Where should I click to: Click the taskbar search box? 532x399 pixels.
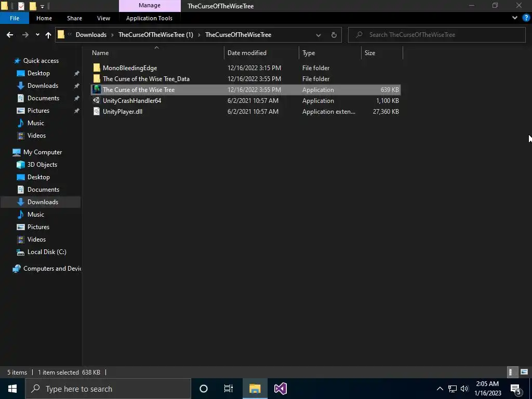(x=108, y=389)
